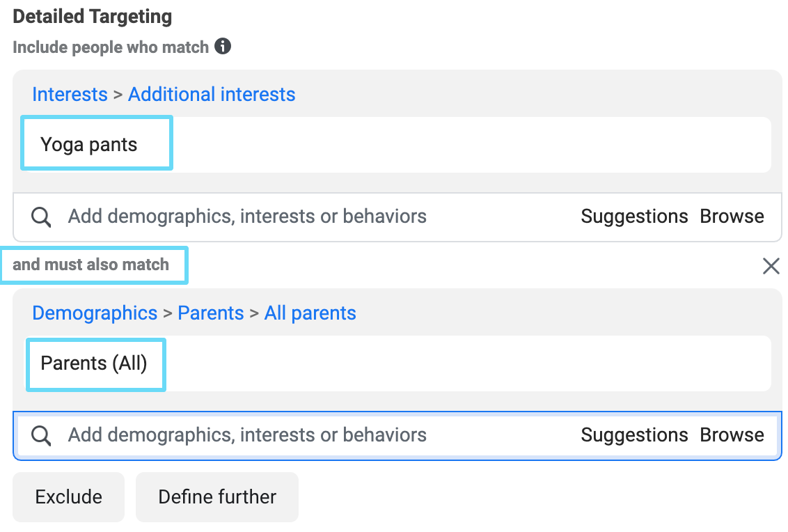This screenshot has height=532, width=788.
Task: Open Browse in the second targeting field
Action: point(732,435)
